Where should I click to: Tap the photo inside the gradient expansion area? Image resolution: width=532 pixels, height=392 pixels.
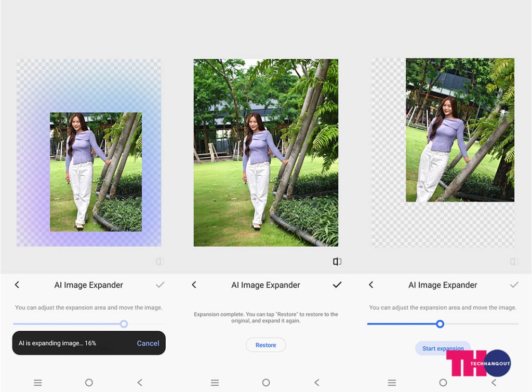click(96, 172)
